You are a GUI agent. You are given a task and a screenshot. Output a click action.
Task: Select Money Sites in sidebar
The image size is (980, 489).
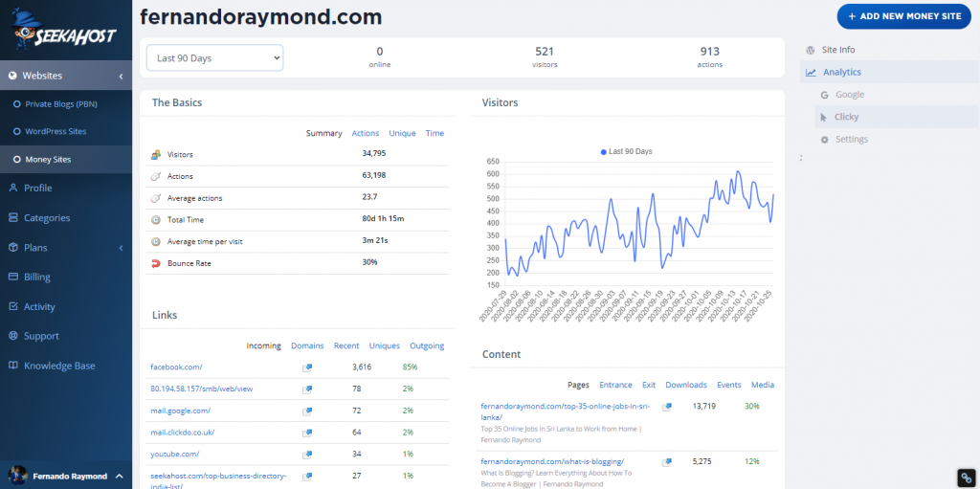[48, 160]
